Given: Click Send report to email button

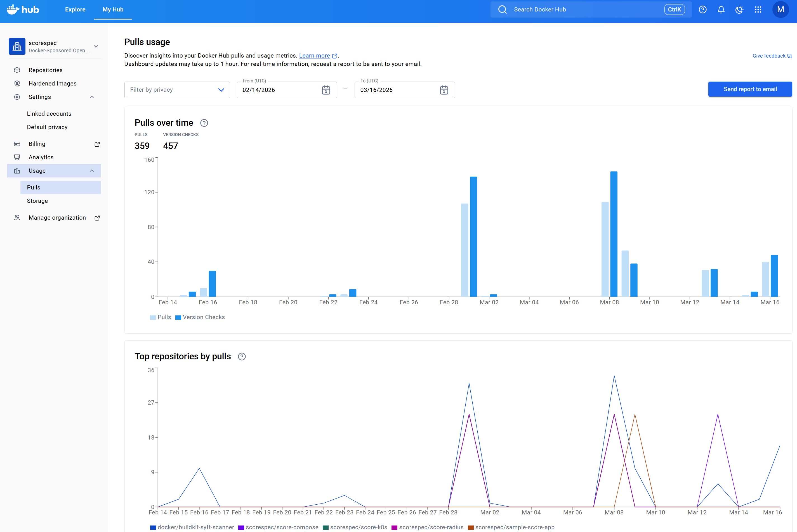Looking at the screenshot, I should [750, 89].
